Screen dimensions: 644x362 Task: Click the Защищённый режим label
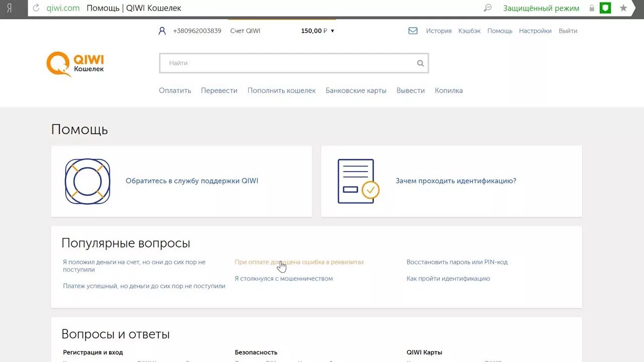[541, 8]
